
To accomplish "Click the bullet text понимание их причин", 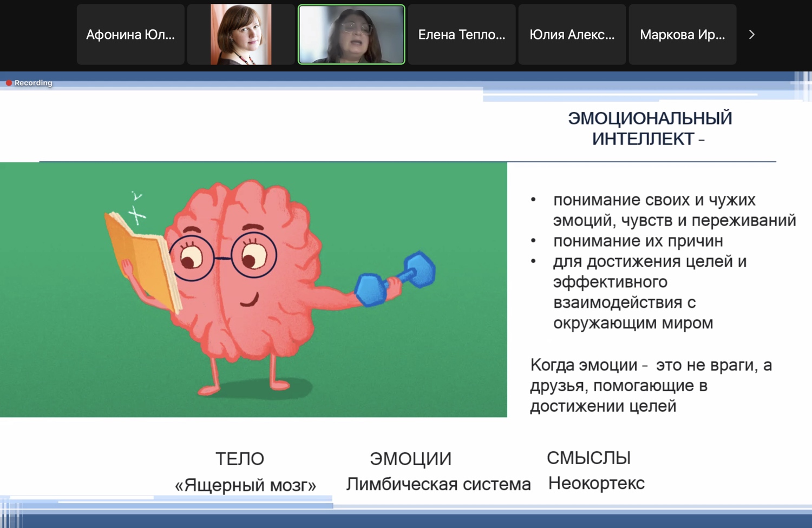I will tap(638, 241).
